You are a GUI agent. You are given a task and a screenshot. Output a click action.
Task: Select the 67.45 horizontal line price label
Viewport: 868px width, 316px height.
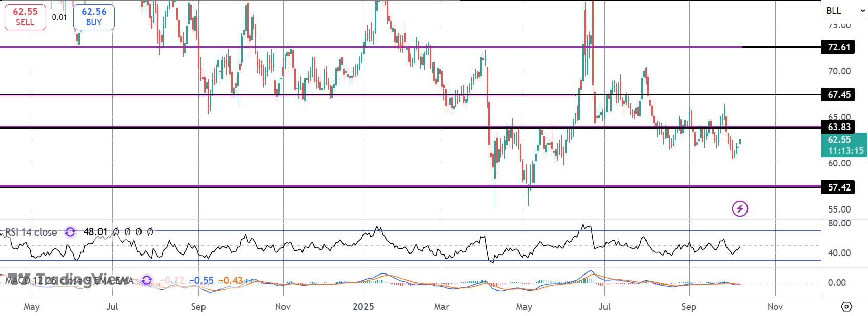click(x=839, y=95)
